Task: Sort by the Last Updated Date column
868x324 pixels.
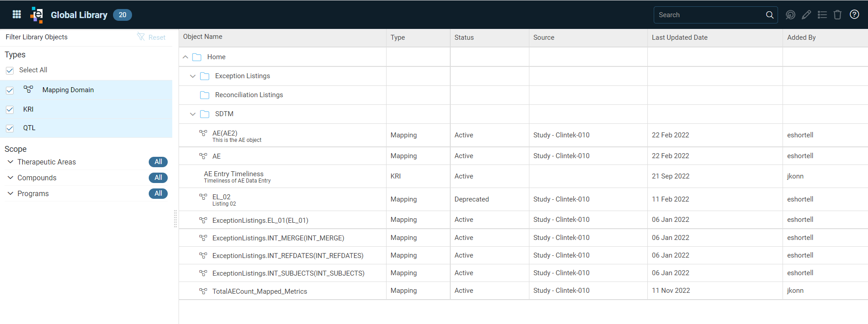Action: coord(679,38)
